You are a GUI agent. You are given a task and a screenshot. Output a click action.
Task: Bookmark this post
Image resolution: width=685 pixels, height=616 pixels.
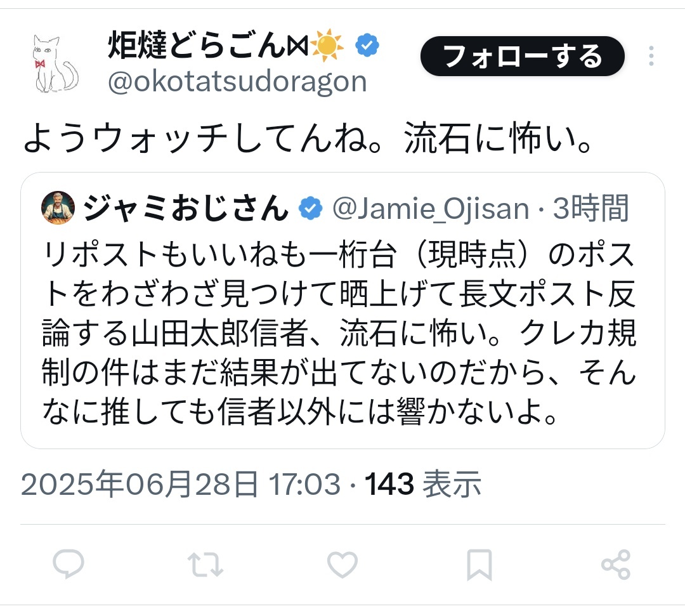(480, 565)
